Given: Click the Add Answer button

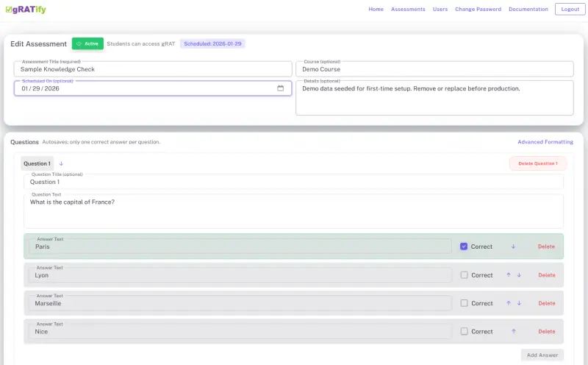Looking at the screenshot, I should click(542, 355).
